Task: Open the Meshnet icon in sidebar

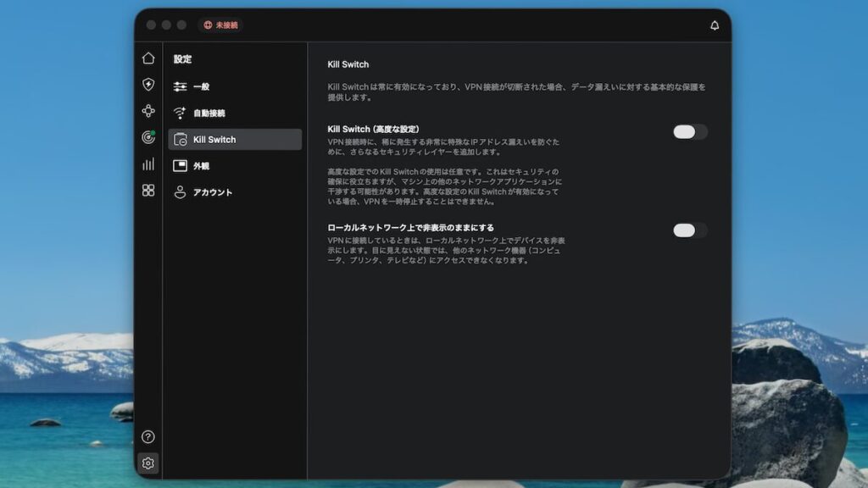Action: pos(148,111)
